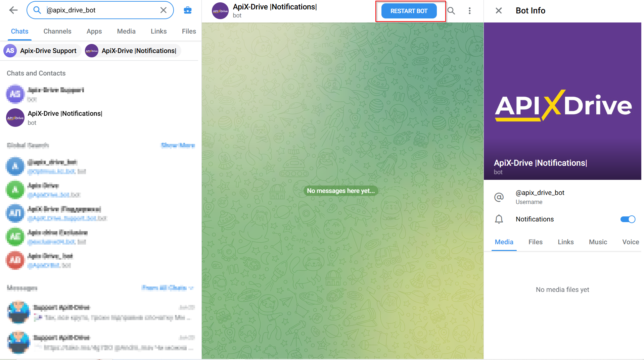
Task: Select the Apix-Drive Support chip
Action: pyautogui.click(x=42, y=51)
